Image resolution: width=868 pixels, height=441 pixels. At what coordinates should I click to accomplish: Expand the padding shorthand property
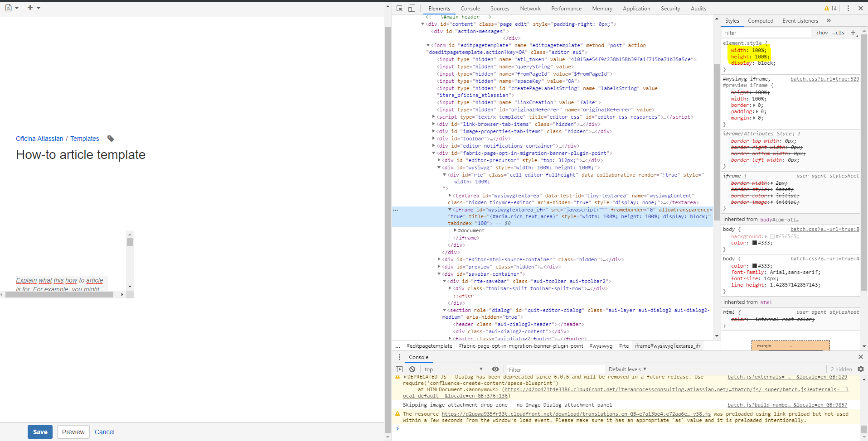(x=757, y=111)
